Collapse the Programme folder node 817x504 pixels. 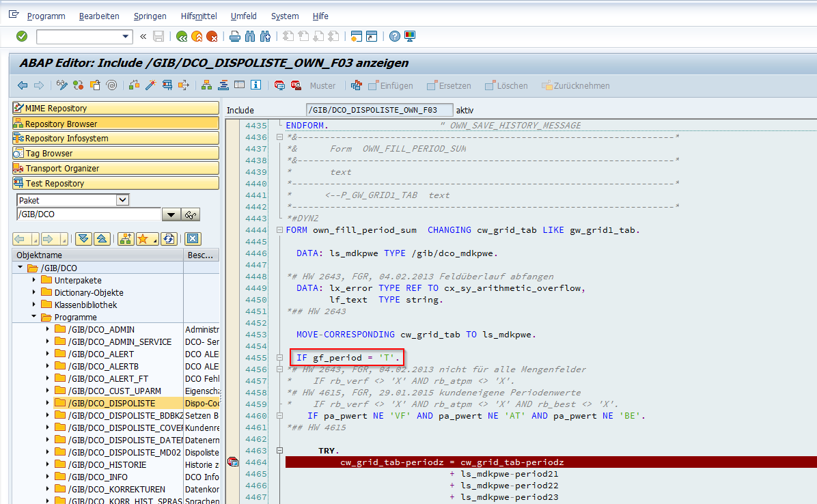pyautogui.click(x=33, y=317)
